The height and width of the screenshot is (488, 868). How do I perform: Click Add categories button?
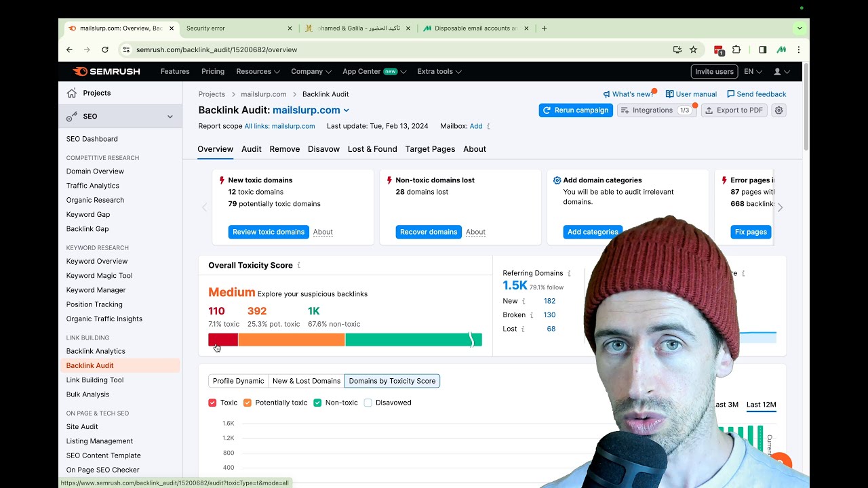click(593, 232)
